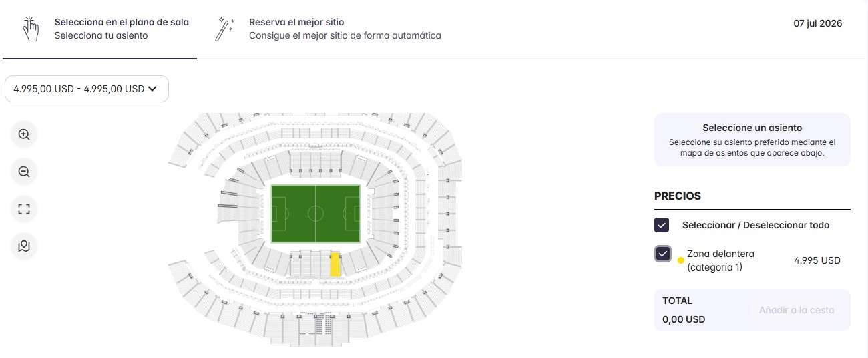Uncheck Seleccionar / Deseleccionar todo checkbox

tap(662, 225)
